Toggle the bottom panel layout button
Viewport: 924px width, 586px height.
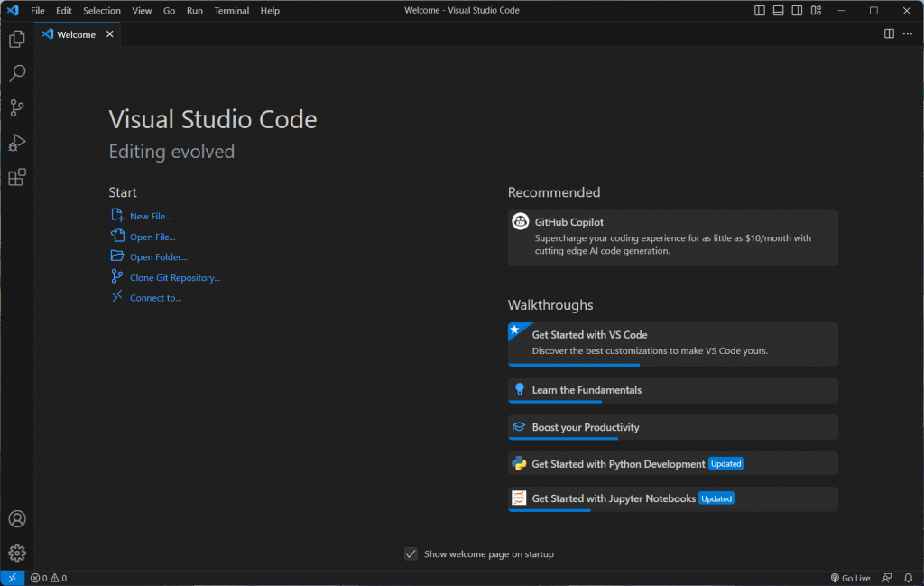[x=778, y=11]
